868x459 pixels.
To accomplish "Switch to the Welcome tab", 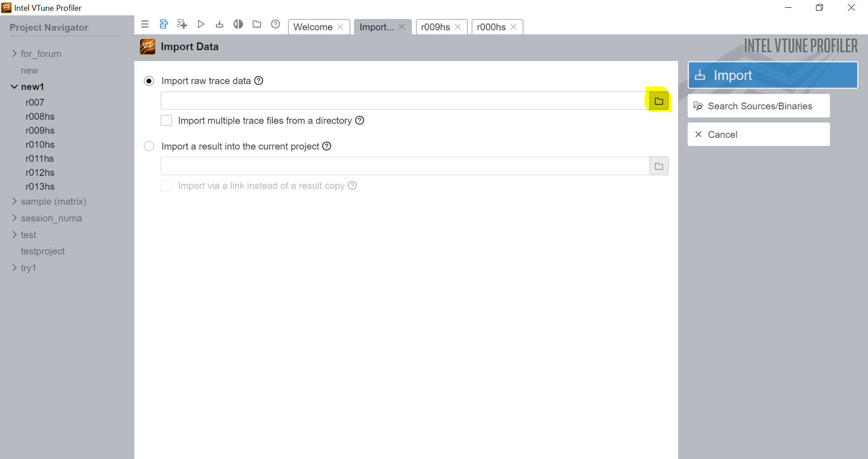I will tap(313, 27).
